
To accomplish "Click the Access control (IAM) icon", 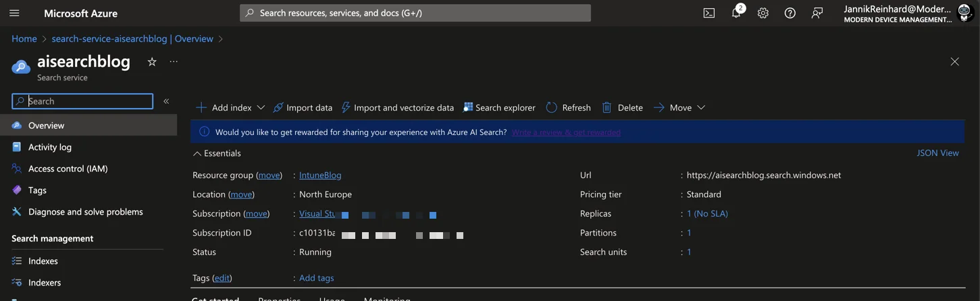I will (x=17, y=169).
